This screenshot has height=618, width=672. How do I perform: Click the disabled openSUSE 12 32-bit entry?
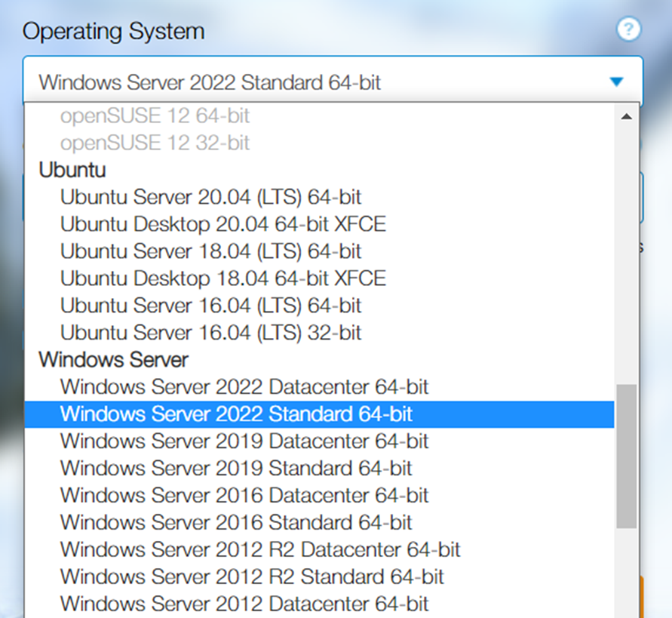[x=319, y=143]
